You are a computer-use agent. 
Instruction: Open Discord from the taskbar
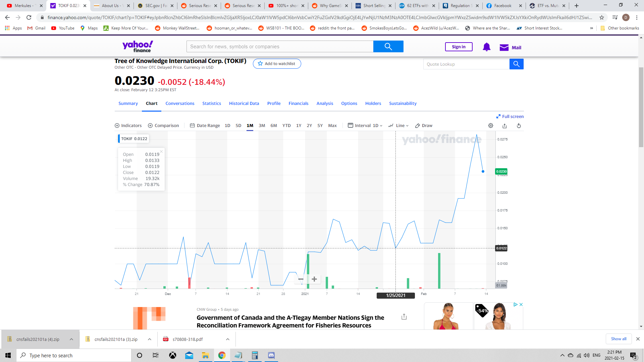pos(271,355)
